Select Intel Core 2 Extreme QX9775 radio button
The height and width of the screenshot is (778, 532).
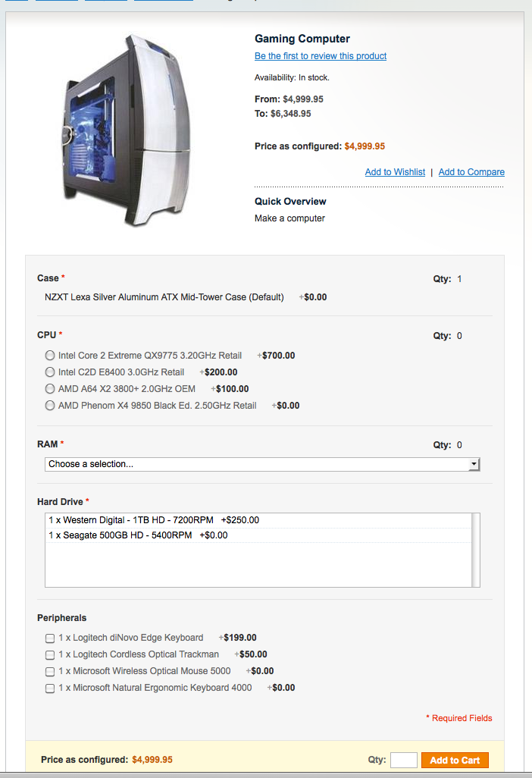point(50,356)
